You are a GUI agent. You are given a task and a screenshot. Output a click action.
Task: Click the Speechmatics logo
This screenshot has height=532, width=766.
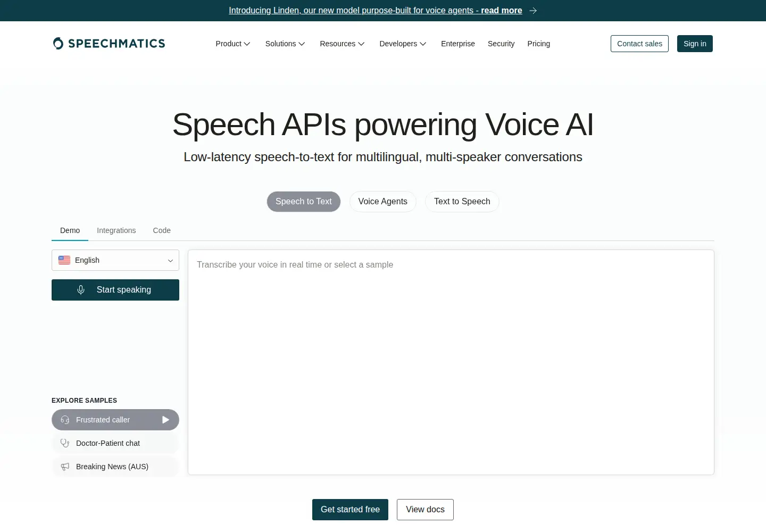tap(109, 44)
